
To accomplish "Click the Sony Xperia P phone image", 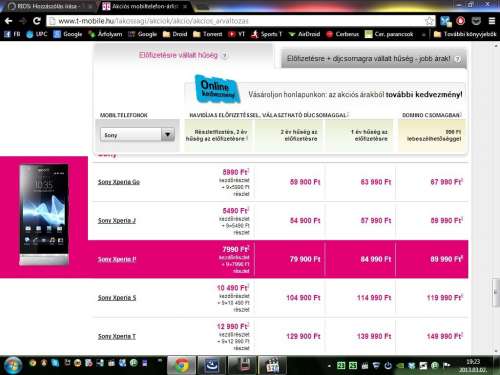I will click(x=44, y=215).
